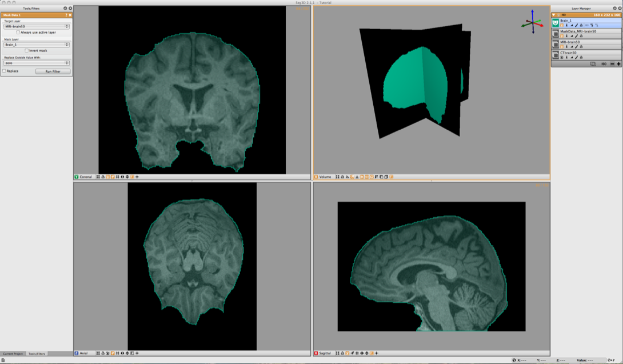Switch to the Tools/Filters bottom tab
623x364 pixels.
pos(37,354)
